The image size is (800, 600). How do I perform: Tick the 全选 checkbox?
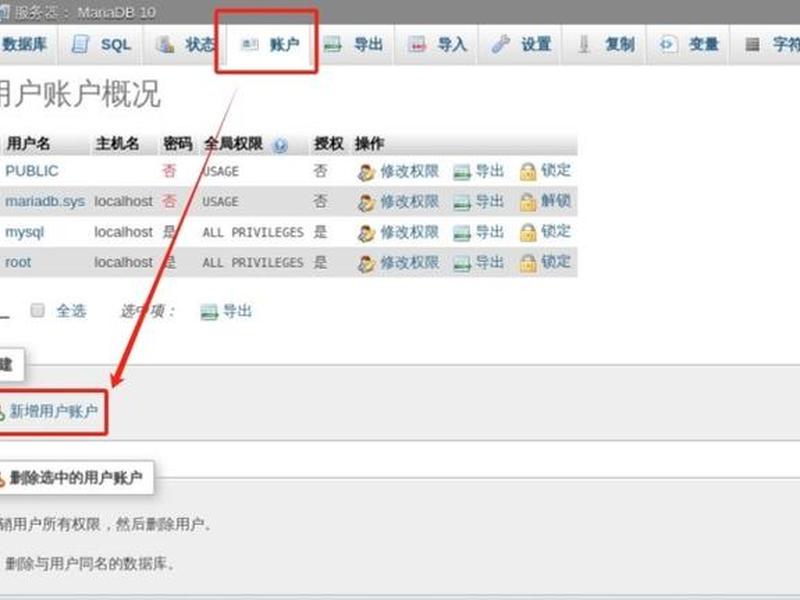pyautogui.click(x=37, y=310)
